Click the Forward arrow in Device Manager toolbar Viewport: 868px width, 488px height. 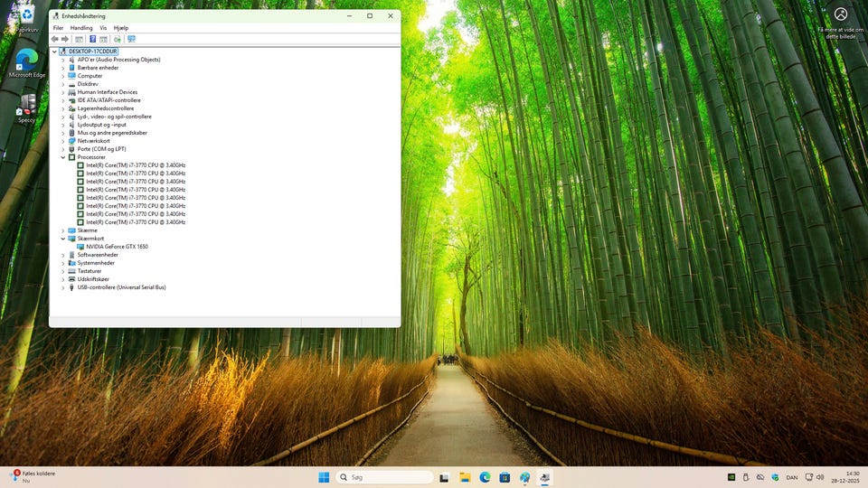[65, 39]
